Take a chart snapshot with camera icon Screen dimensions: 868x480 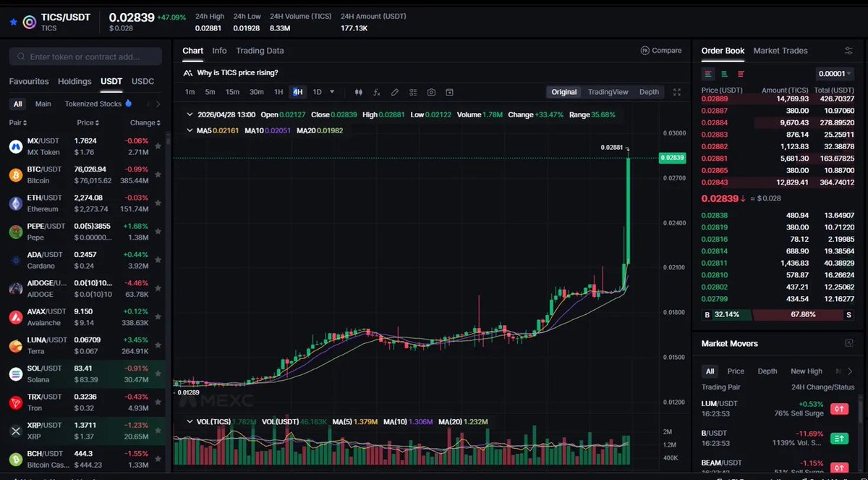point(431,92)
